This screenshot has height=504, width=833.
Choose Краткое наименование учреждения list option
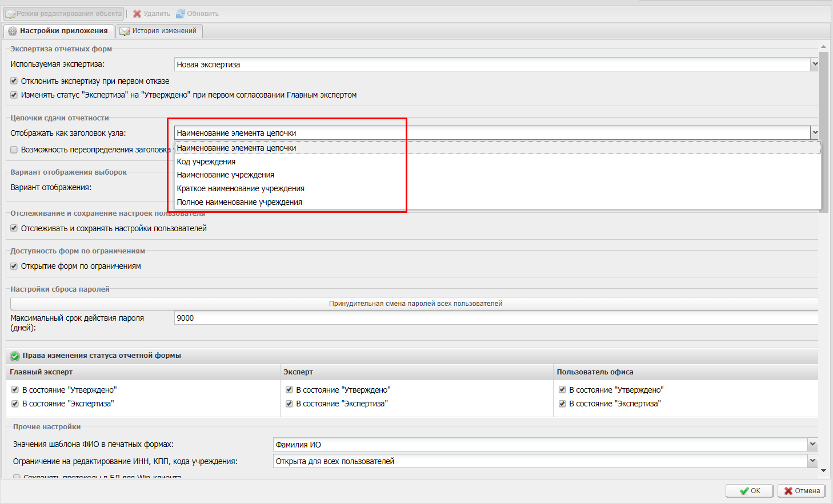[241, 188]
